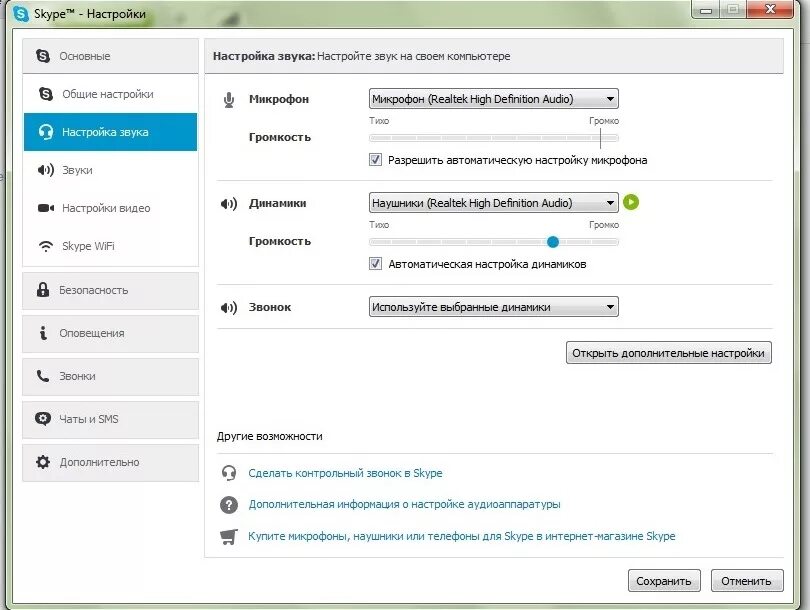Click the info icon beside Оповещения
The width and height of the screenshot is (810, 610).
(43, 333)
